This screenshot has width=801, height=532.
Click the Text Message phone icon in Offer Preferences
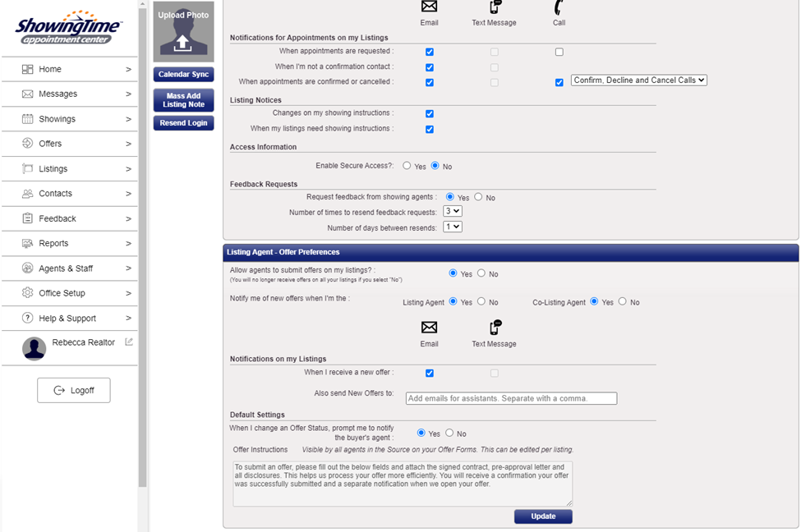tap(495, 327)
